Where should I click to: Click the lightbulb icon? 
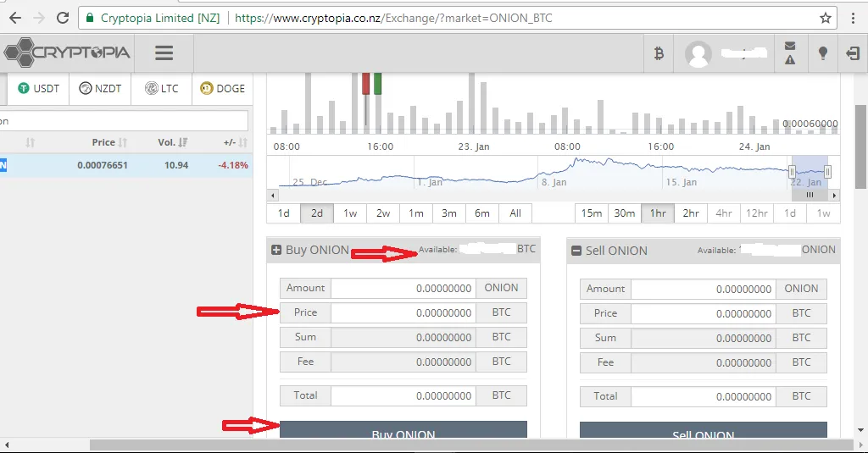click(x=822, y=53)
